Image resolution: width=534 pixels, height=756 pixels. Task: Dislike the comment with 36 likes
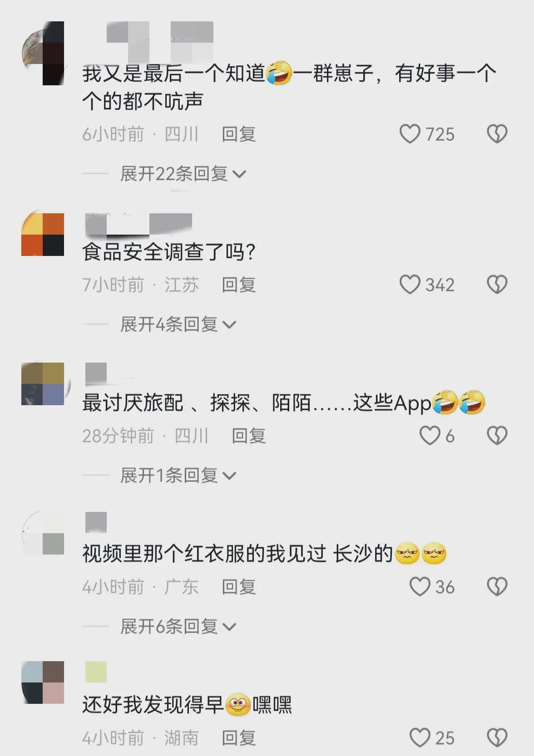[x=497, y=587]
